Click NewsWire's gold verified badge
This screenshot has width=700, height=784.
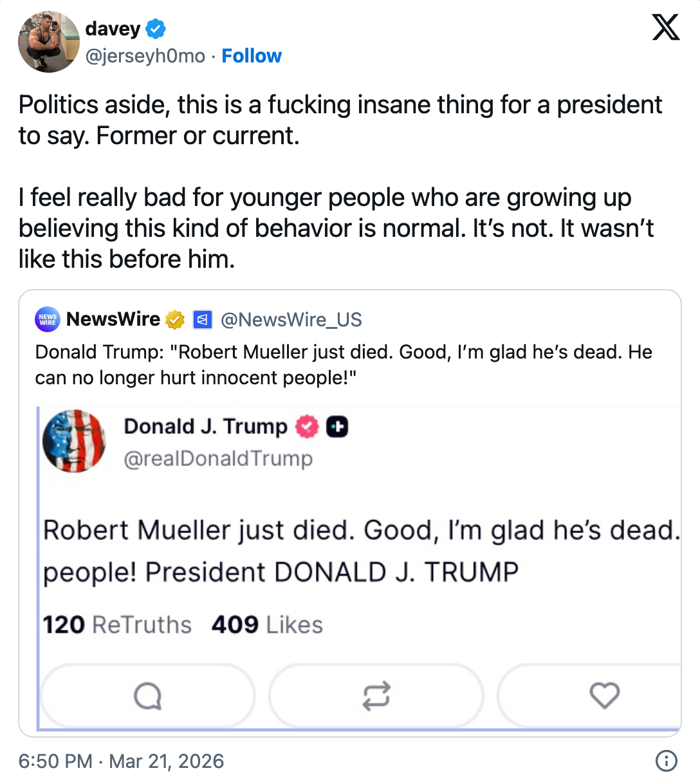point(175,319)
